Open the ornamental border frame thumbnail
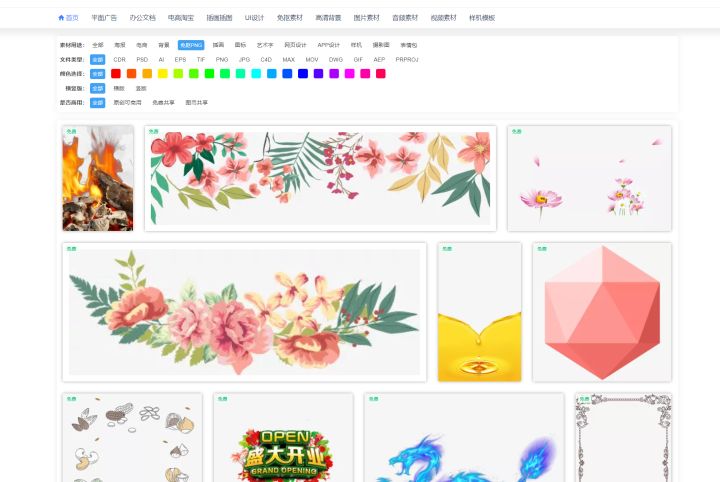Viewport: 720px width, 482px height. pos(624,437)
